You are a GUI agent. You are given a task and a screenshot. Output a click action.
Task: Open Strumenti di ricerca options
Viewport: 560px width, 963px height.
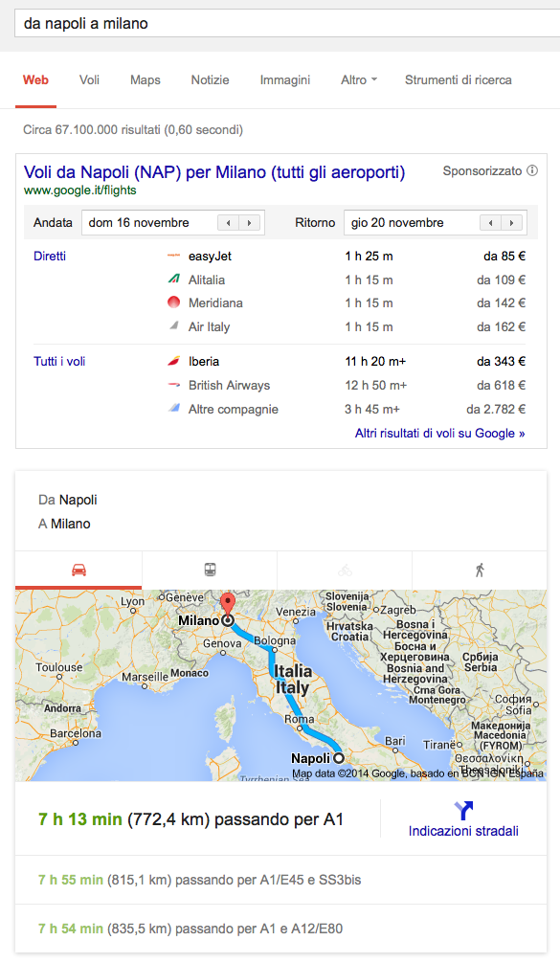(x=459, y=79)
